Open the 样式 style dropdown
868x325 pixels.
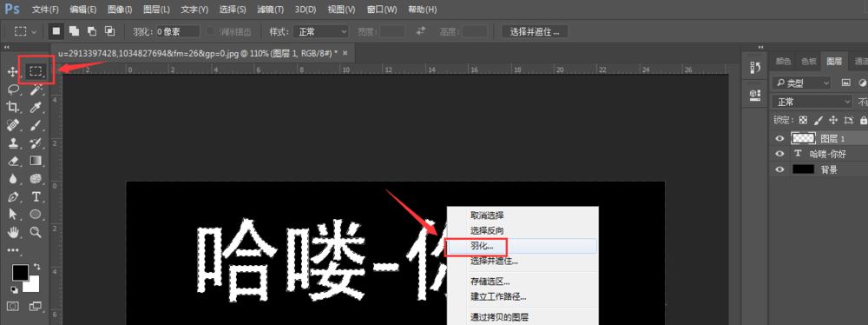tap(321, 31)
